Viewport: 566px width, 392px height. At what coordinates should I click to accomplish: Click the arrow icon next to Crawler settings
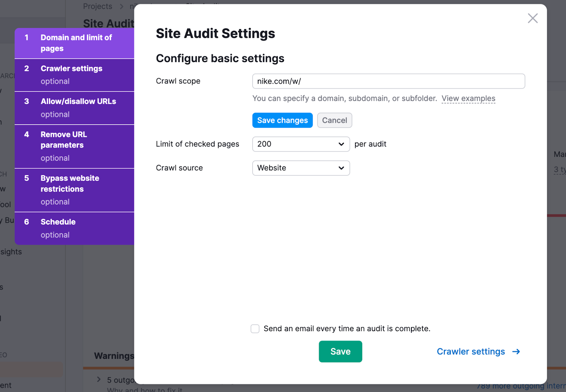click(516, 352)
